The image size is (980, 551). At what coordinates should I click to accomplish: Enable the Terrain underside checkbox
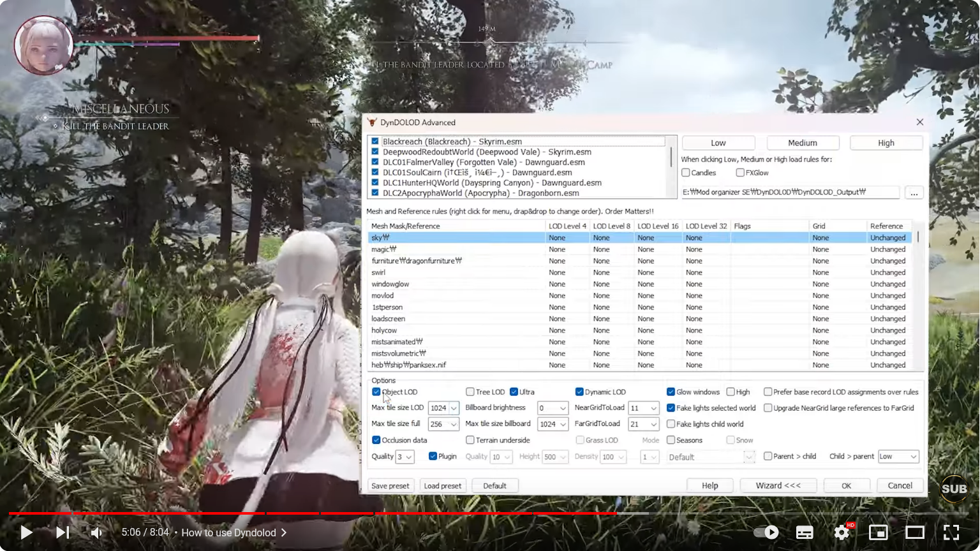point(470,440)
